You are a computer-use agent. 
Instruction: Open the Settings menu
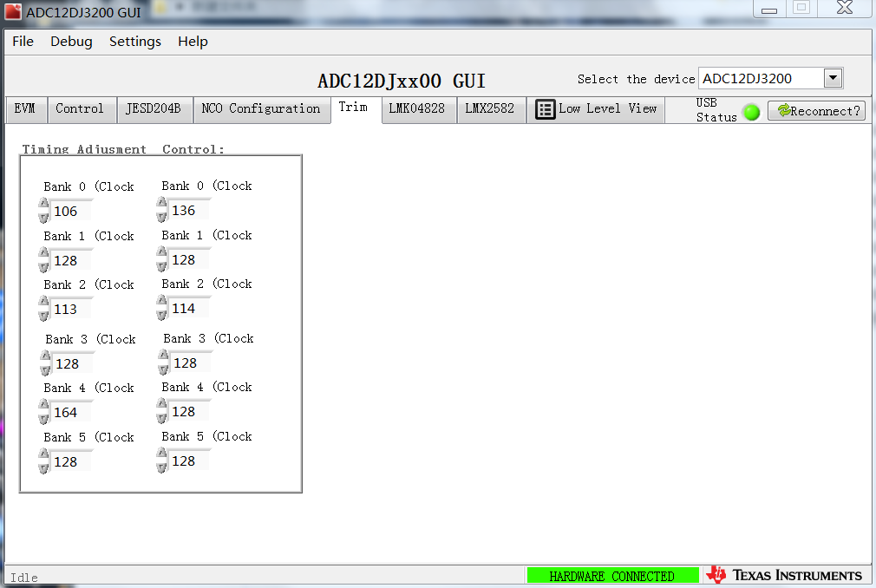pyautogui.click(x=135, y=42)
